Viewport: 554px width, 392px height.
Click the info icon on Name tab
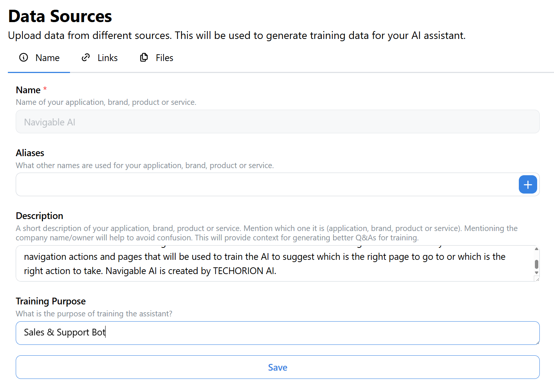(24, 57)
